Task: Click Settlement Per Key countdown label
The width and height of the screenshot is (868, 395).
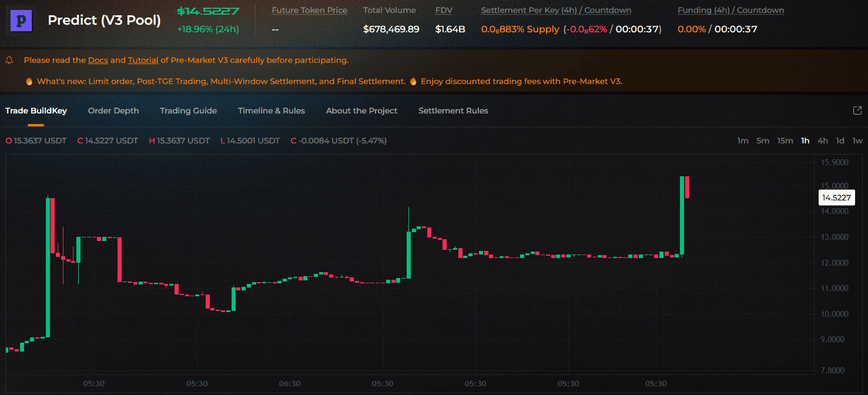Action: point(556,11)
